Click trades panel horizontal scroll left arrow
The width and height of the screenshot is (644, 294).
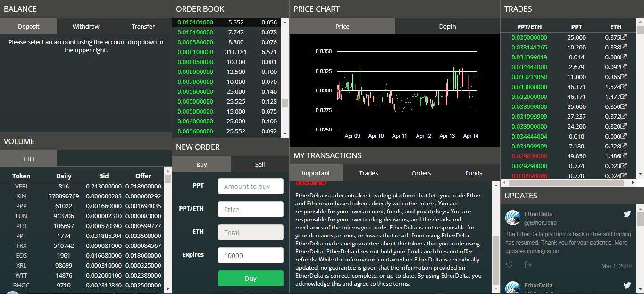pos(504,182)
